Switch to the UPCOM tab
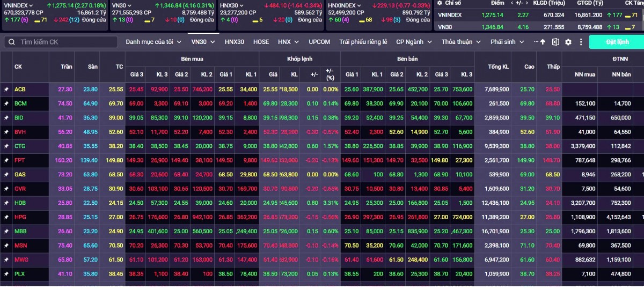 click(319, 42)
